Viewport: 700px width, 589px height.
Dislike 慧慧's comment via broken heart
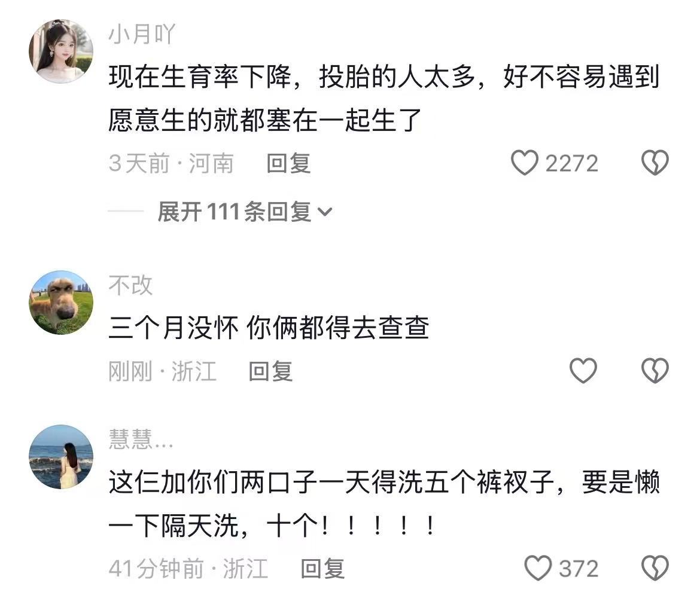click(x=655, y=568)
